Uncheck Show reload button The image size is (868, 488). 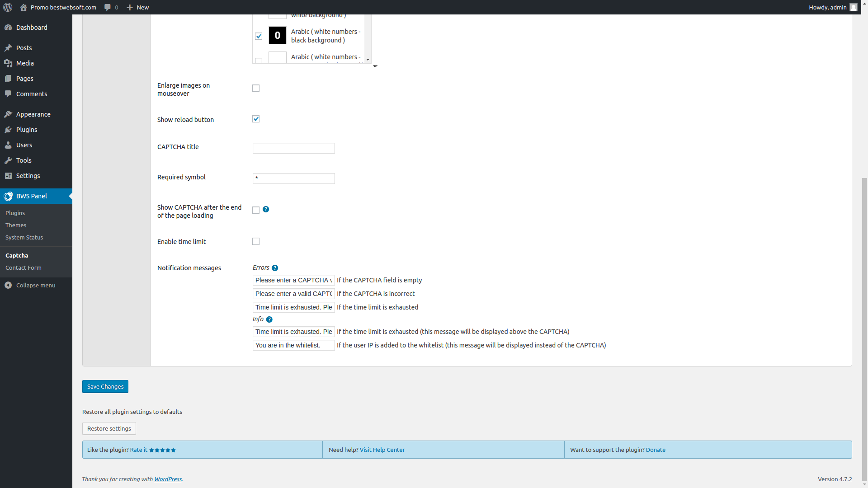tap(256, 119)
